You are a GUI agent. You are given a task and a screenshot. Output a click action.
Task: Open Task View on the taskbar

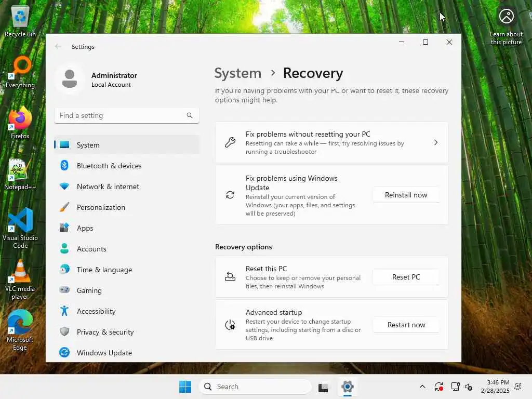pyautogui.click(x=323, y=387)
